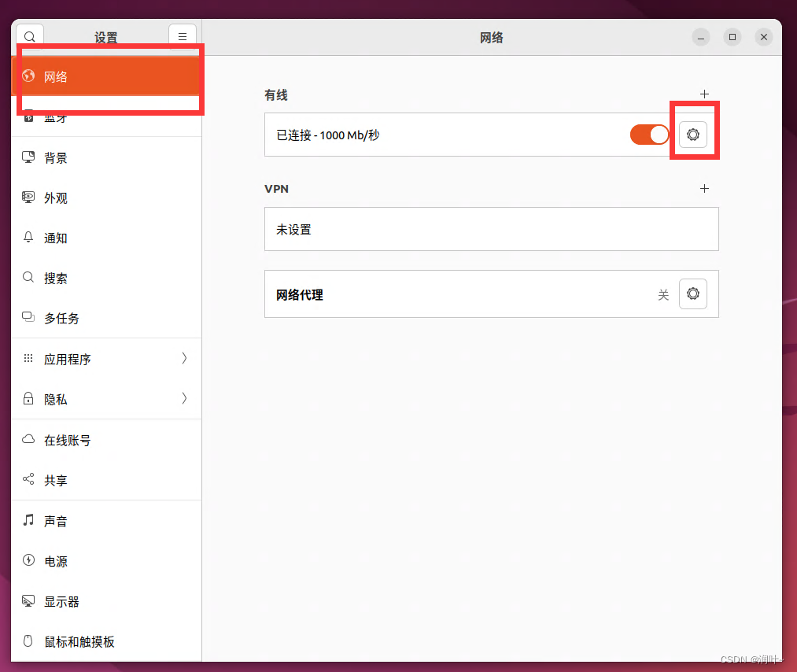The image size is (797, 672).
Task: Open the 共享 sharing settings
Action: tap(106, 480)
